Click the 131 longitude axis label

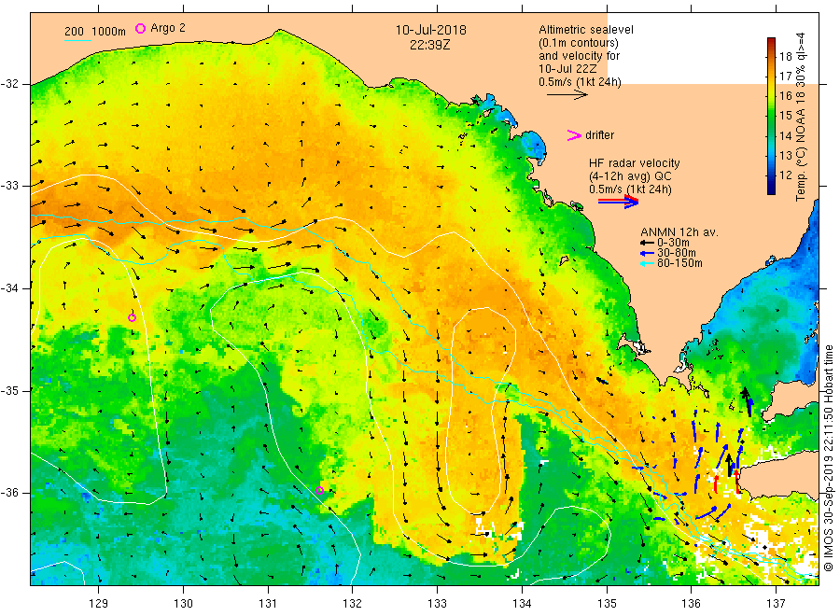pyautogui.click(x=268, y=604)
